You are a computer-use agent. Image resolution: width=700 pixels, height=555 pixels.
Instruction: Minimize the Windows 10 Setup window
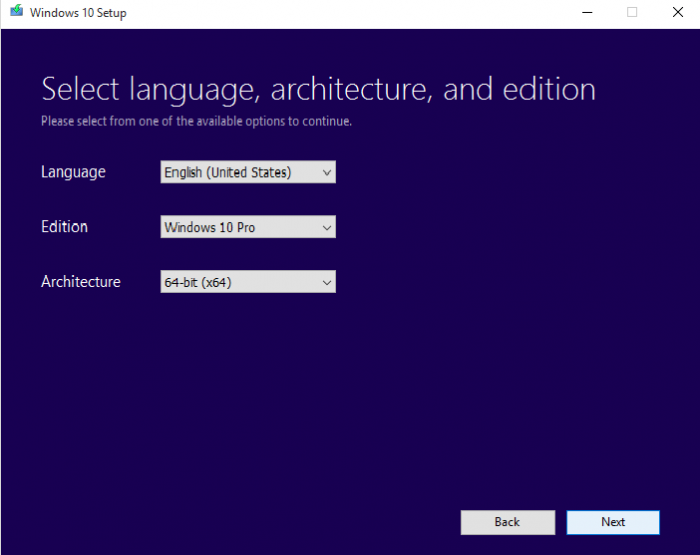pos(585,13)
